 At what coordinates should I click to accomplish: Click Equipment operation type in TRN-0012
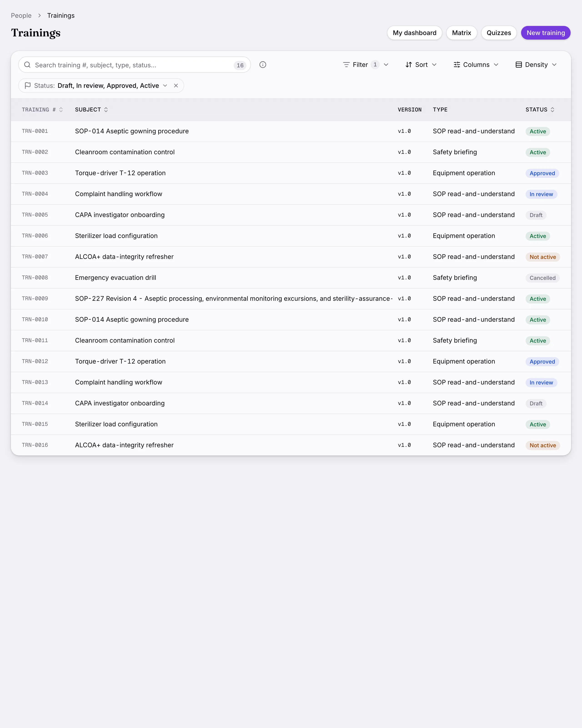click(x=464, y=361)
